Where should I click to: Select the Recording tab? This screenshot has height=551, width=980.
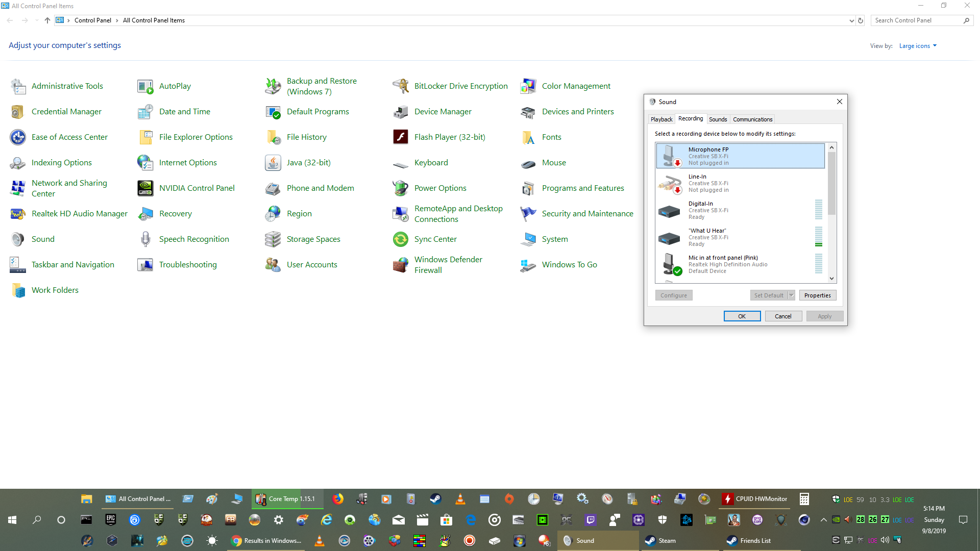point(691,118)
